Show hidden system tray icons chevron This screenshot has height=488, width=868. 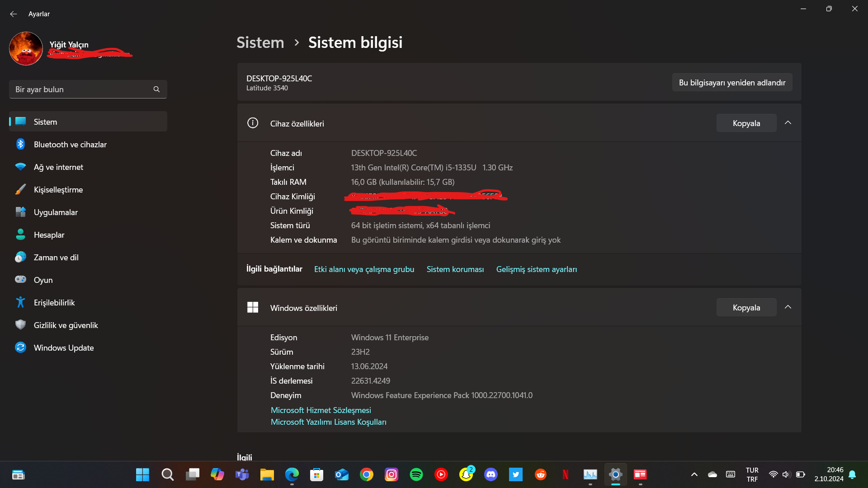pyautogui.click(x=694, y=474)
